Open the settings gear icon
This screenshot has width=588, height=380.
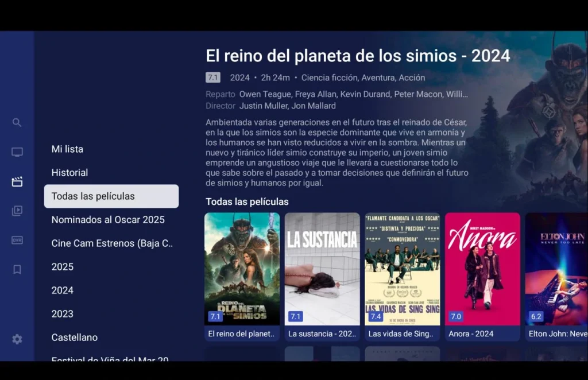(x=17, y=339)
